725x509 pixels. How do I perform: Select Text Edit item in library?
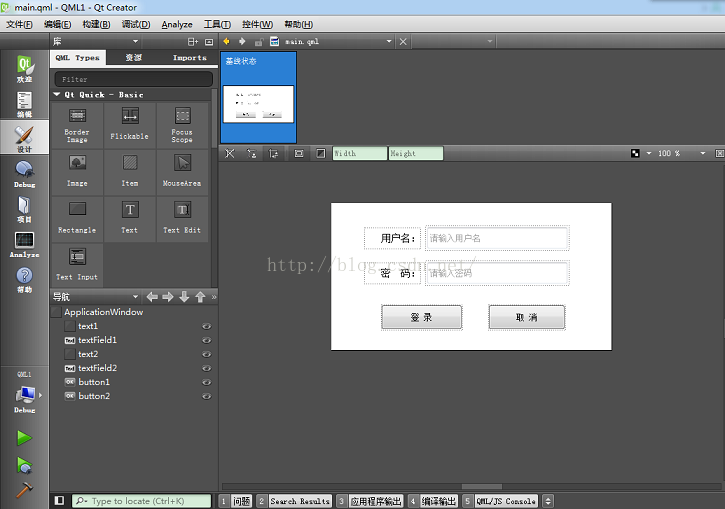coord(182,219)
